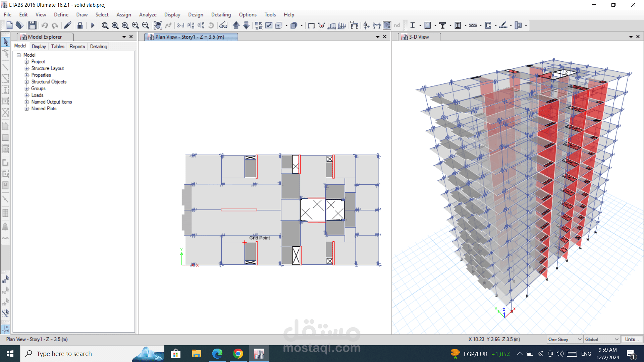This screenshot has height=362, width=644.
Task: Click the Select All 'all' icon
Action: (5, 279)
